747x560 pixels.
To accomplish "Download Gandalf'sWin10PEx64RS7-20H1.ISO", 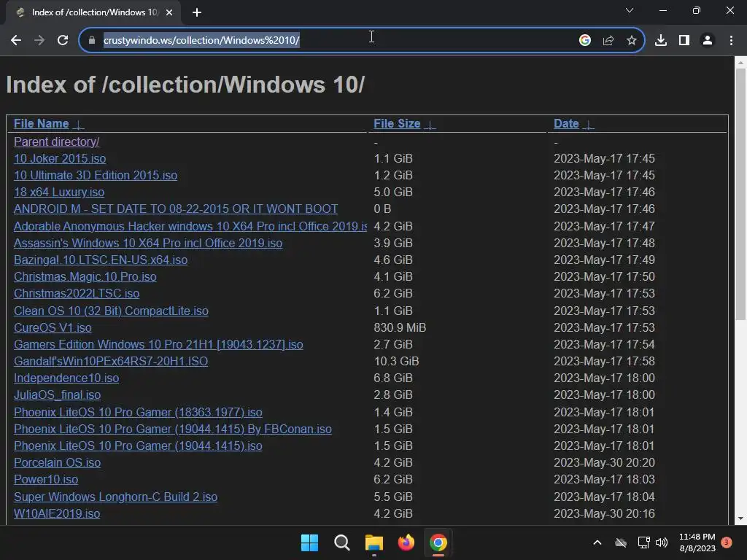I will tap(111, 362).
